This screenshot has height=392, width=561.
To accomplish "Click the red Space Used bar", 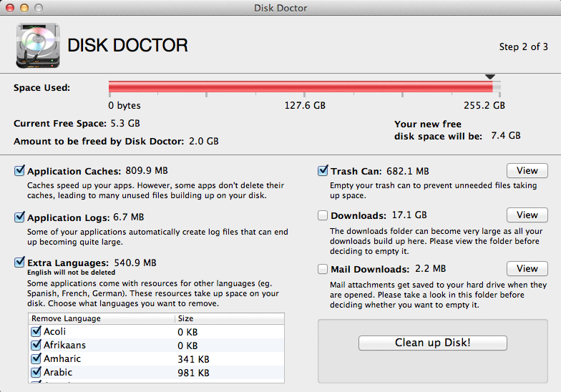I will click(301, 87).
